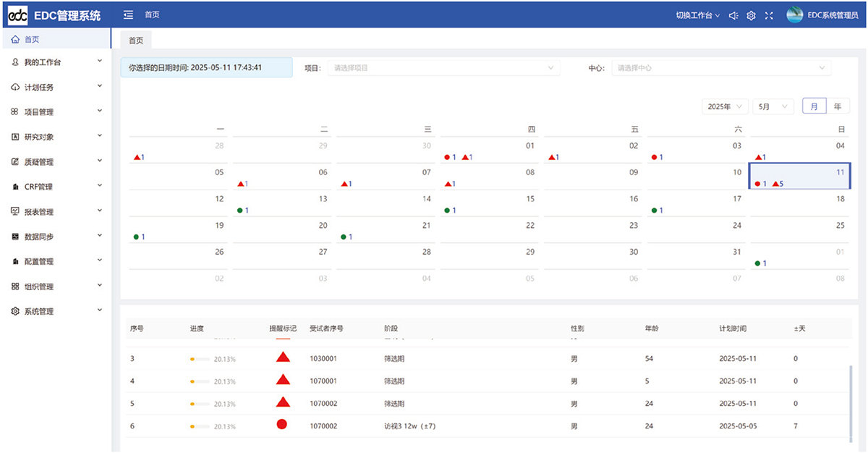Image resolution: width=868 pixels, height=453 pixels.
Task: Click the EDC logo in top-left
Action: 17,15
